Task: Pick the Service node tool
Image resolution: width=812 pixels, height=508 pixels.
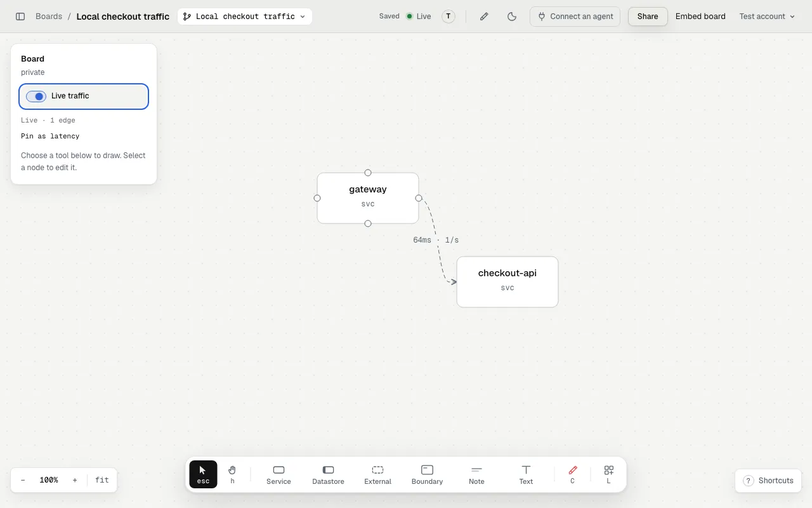Action: pyautogui.click(x=278, y=474)
